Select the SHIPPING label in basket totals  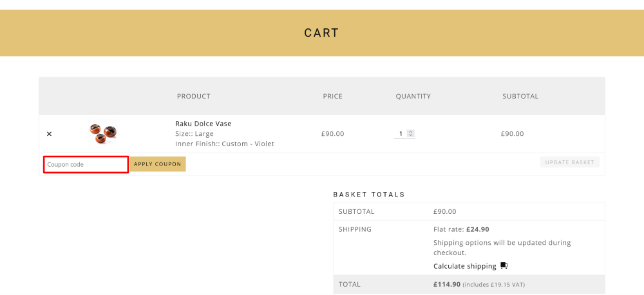pyautogui.click(x=355, y=229)
